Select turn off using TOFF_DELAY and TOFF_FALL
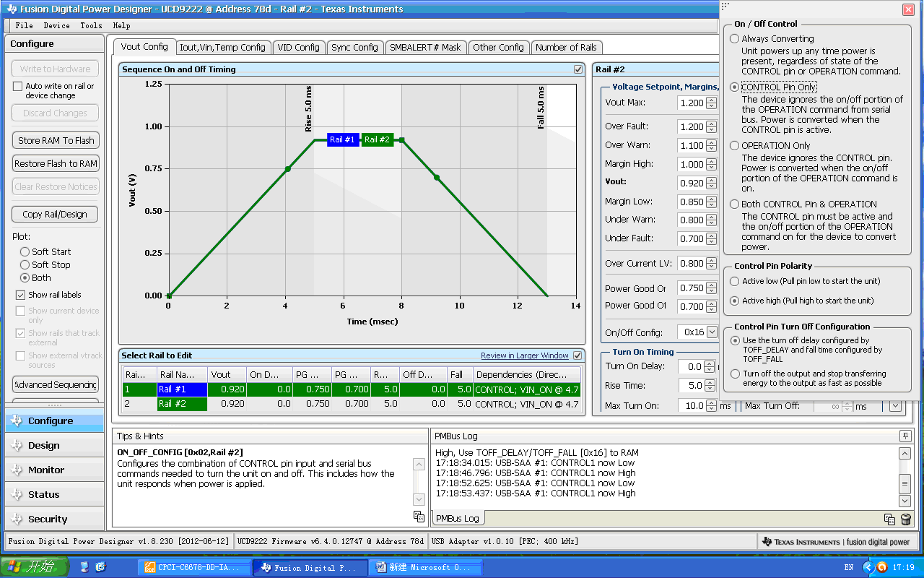Viewport: 924px width, 578px height. click(x=735, y=340)
